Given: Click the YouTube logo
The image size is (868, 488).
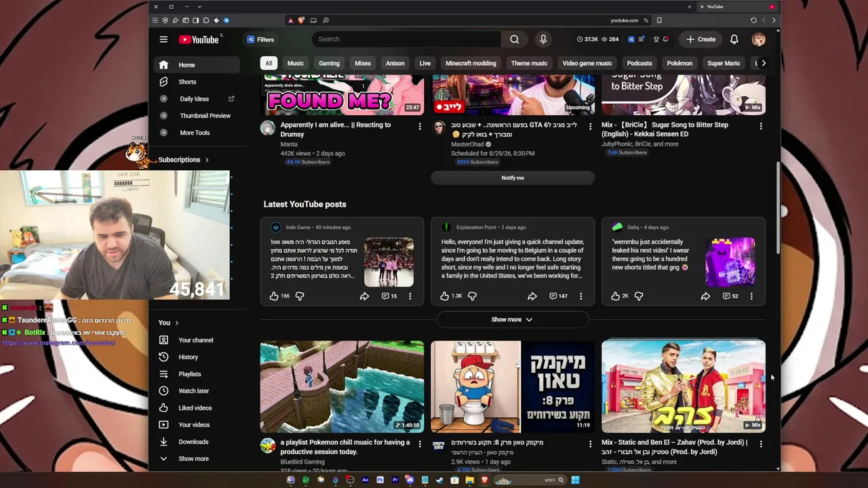Looking at the screenshot, I should (199, 39).
